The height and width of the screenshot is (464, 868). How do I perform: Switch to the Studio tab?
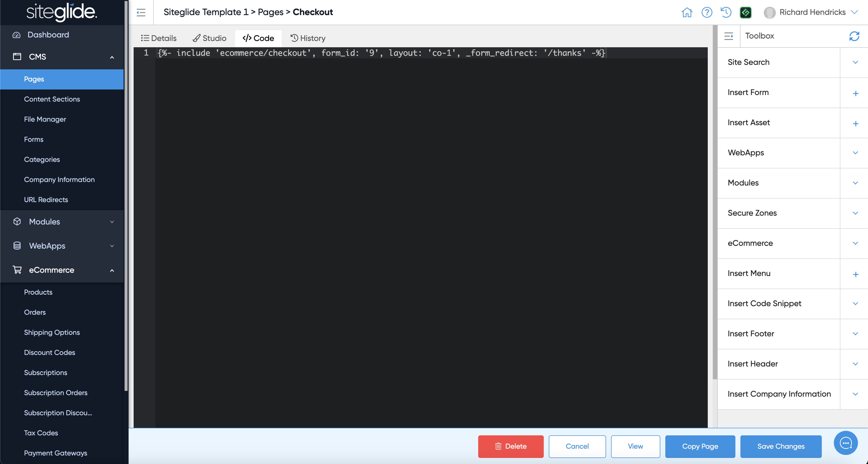pyautogui.click(x=209, y=38)
